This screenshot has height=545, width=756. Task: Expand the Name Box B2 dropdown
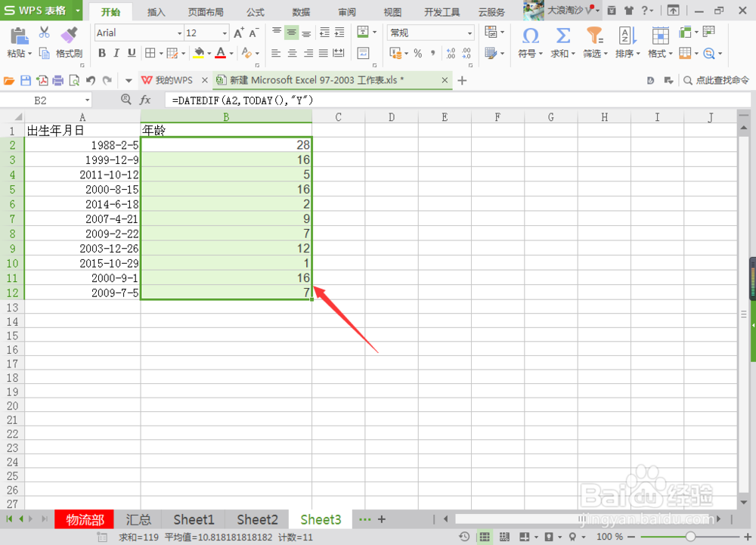87,101
